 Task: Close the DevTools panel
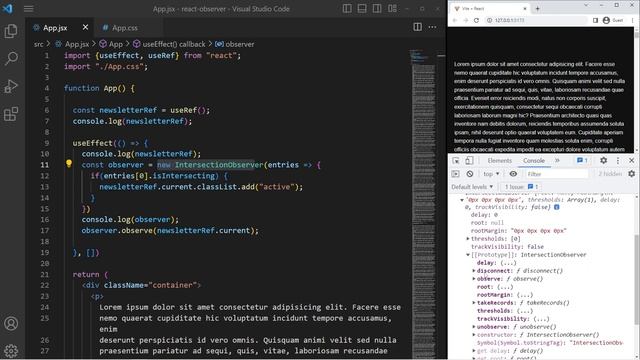click(x=631, y=161)
